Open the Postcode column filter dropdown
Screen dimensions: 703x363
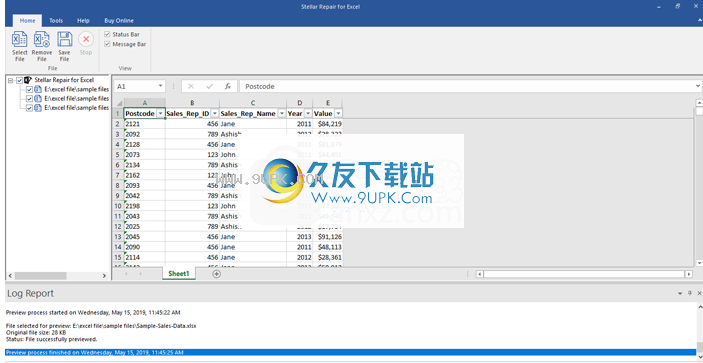pyautogui.click(x=161, y=114)
